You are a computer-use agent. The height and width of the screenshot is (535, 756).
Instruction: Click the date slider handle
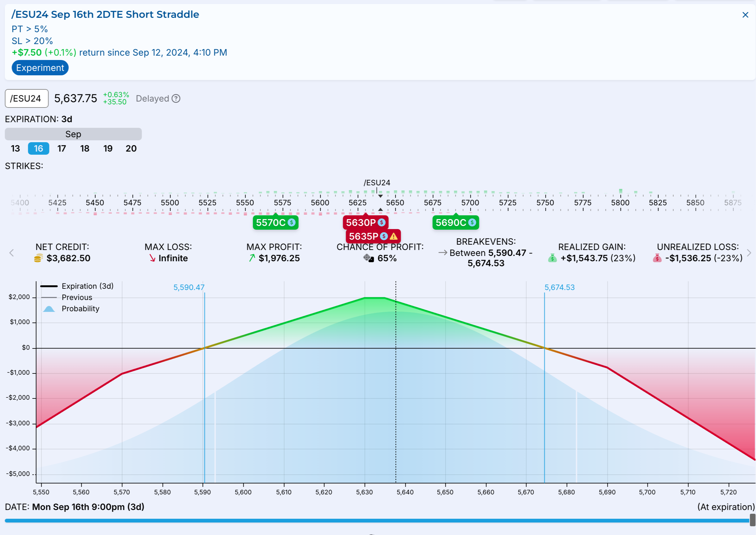[x=752, y=520]
